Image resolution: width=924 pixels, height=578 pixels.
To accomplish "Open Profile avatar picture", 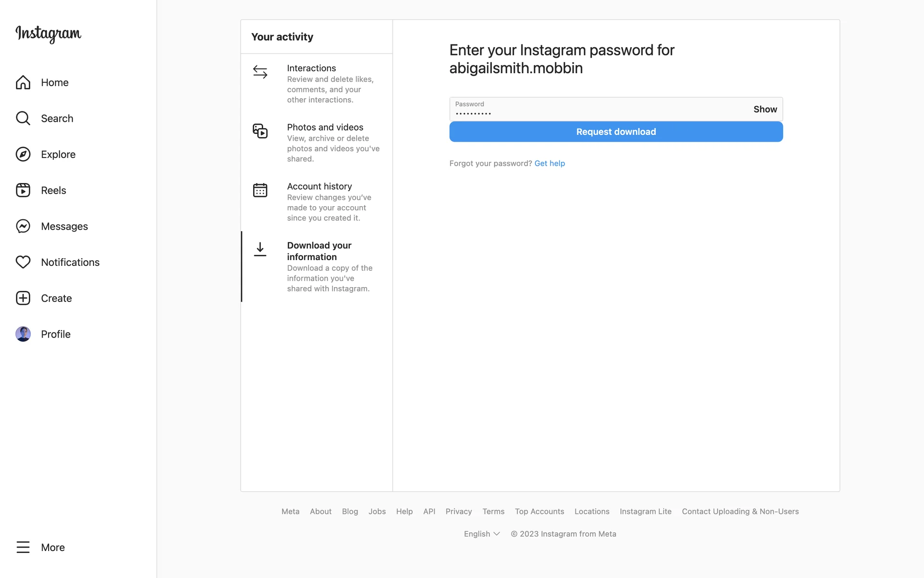I will [23, 334].
